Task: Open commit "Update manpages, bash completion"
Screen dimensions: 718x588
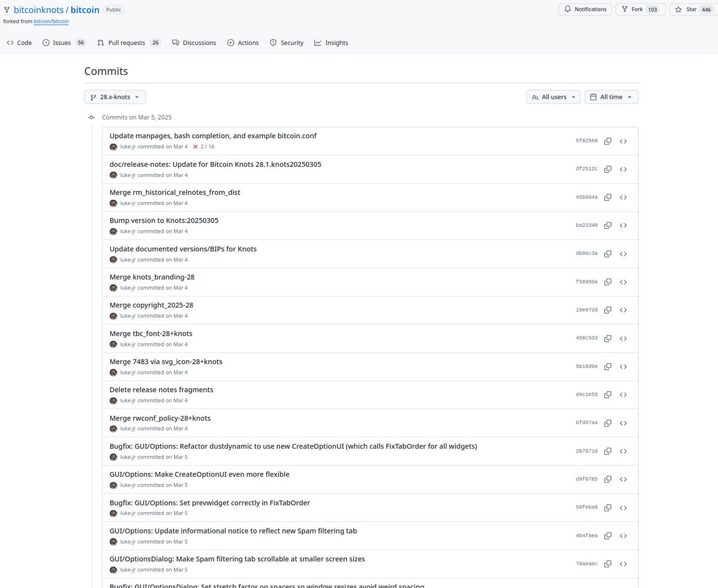Action: (213, 136)
